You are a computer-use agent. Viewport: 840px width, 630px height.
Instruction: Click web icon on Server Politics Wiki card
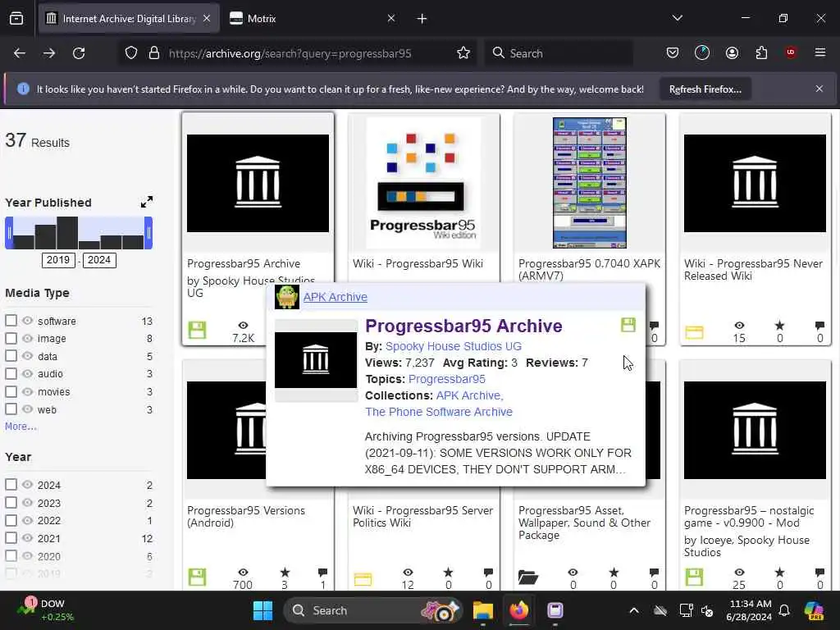(363, 579)
